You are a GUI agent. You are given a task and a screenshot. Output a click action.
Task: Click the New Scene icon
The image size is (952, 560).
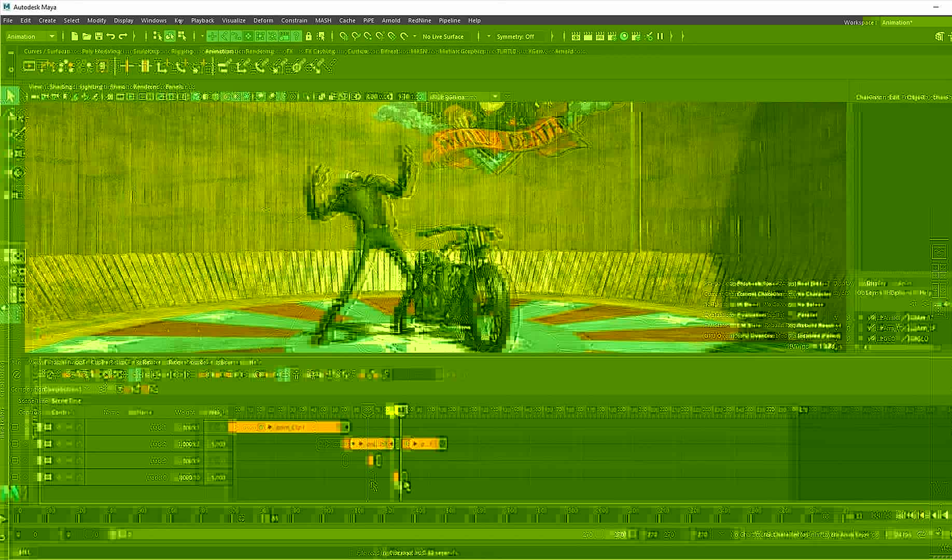pyautogui.click(x=75, y=36)
